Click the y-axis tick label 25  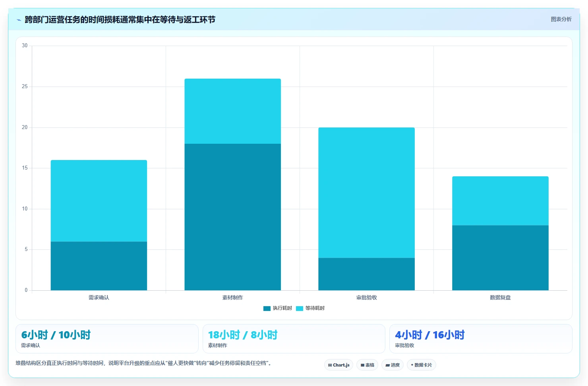coord(25,87)
